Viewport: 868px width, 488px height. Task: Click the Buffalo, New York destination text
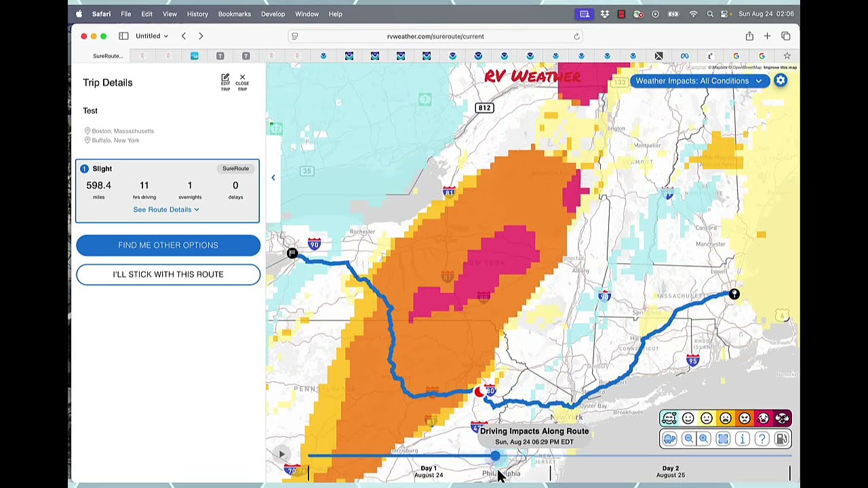(x=116, y=140)
